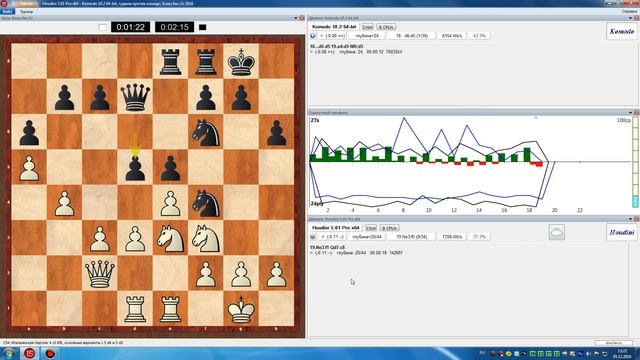
Task: Click the red record taskbar icon
Action: coord(50,353)
